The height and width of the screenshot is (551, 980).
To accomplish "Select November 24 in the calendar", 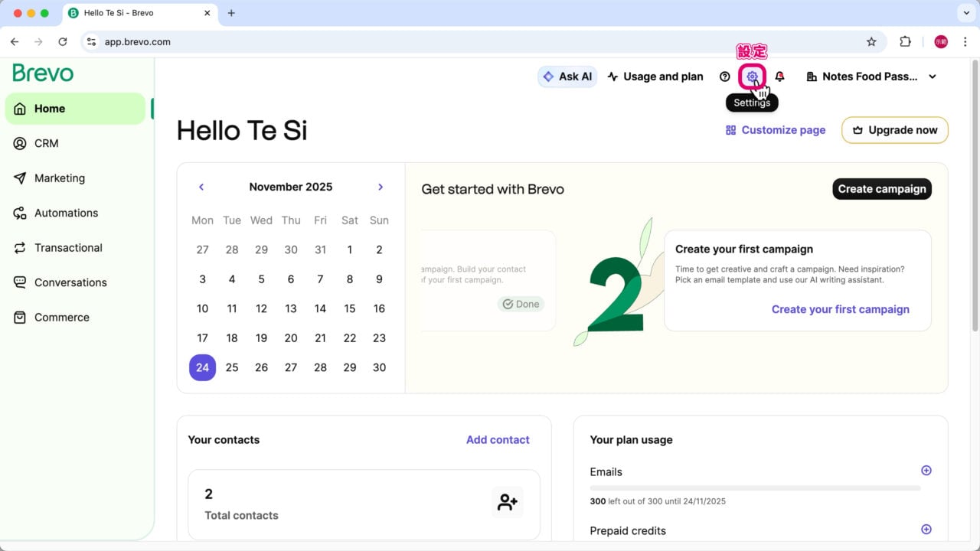I will pyautogui.click(x=202, y=367).
